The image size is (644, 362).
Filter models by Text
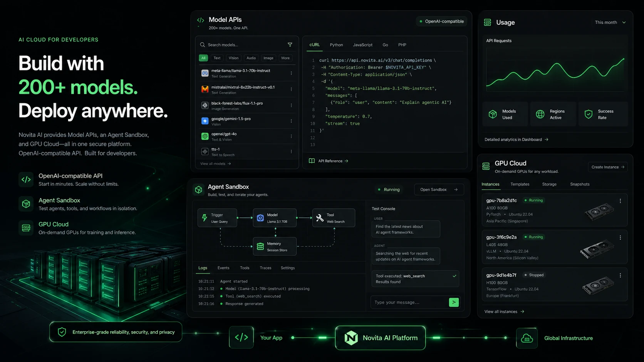click(x=217, y=58)
